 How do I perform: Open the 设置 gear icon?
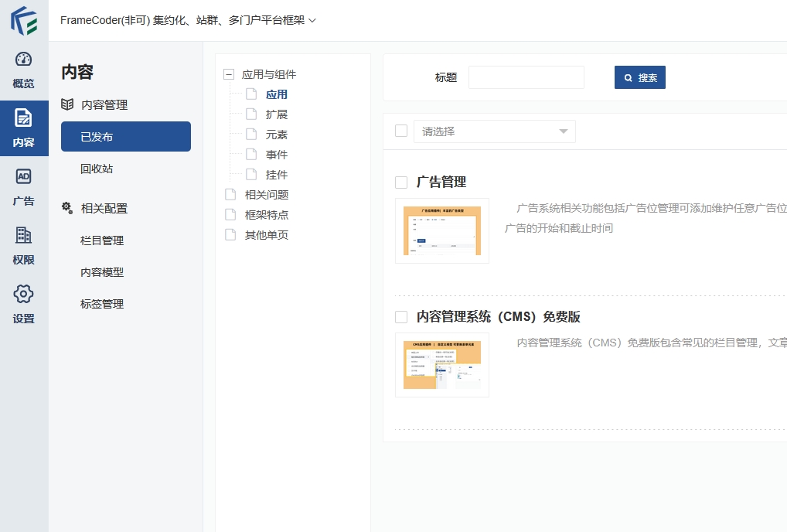[24, 295]
